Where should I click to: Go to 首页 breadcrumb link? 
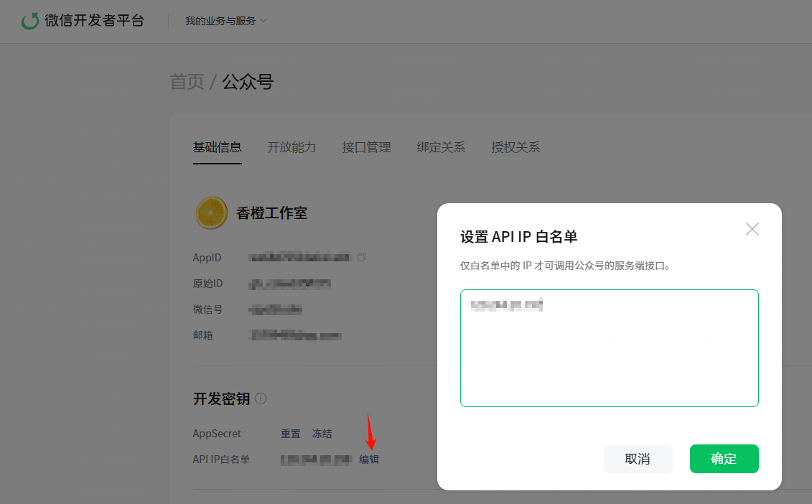tap(187, 82)
